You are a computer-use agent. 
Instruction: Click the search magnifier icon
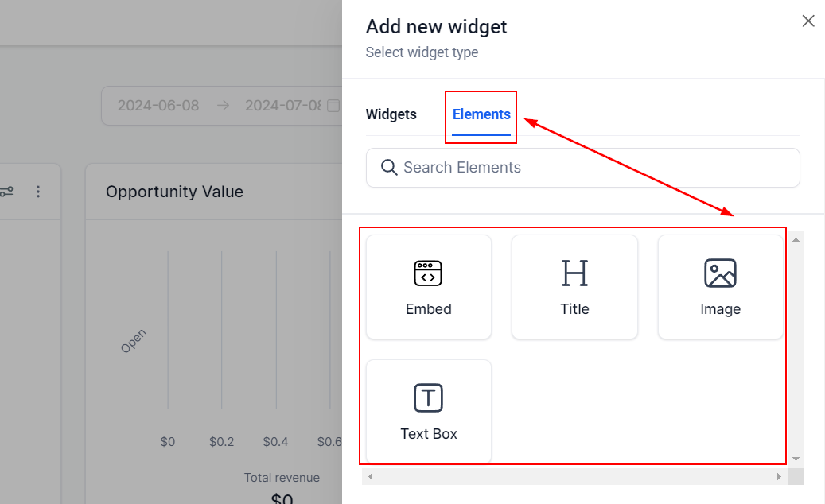point(389,168)
